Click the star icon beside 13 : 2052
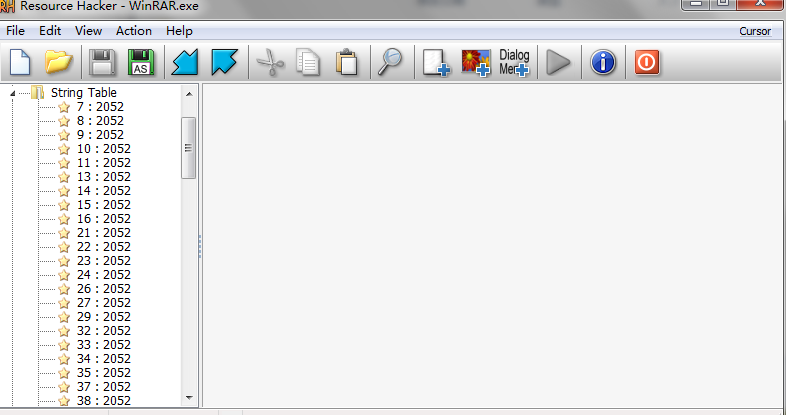 64,177
